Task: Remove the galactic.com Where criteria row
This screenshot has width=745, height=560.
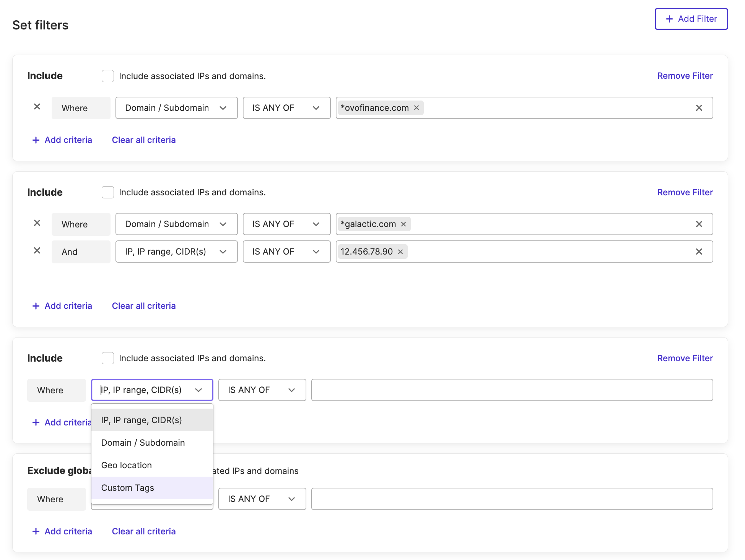Action: [x=37, y=223]
